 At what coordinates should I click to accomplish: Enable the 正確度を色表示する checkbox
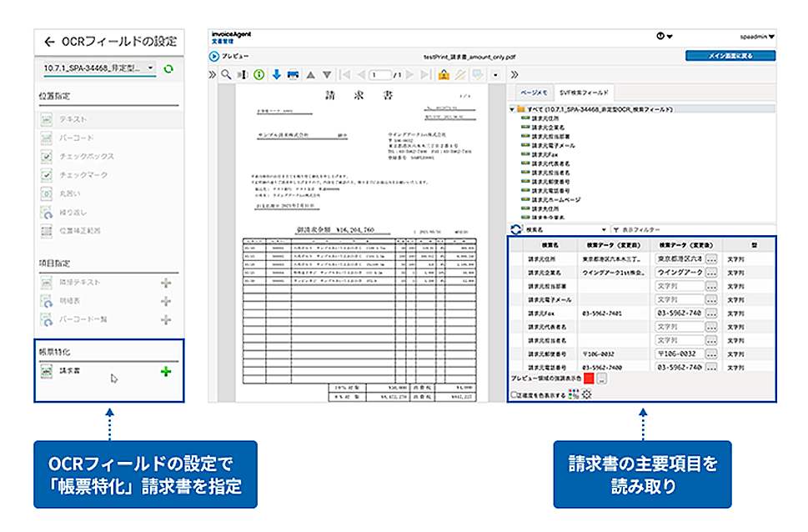[x=514, y=394]
